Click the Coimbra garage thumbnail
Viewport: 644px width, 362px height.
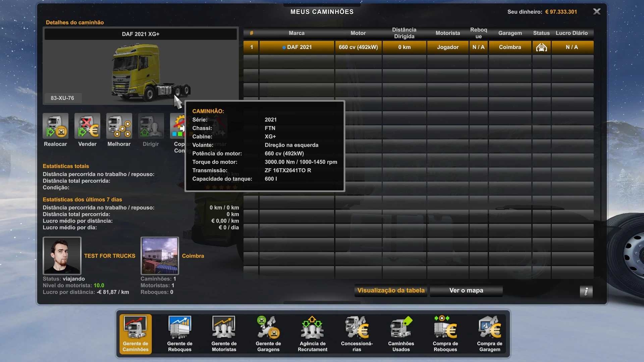160,256
